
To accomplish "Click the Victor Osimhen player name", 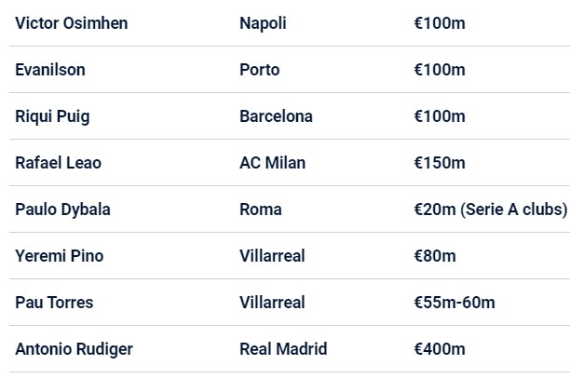I will point(72,23).
